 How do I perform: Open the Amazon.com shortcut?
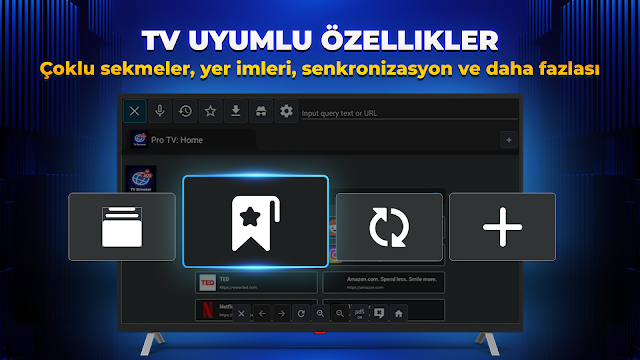pos(384,282)
